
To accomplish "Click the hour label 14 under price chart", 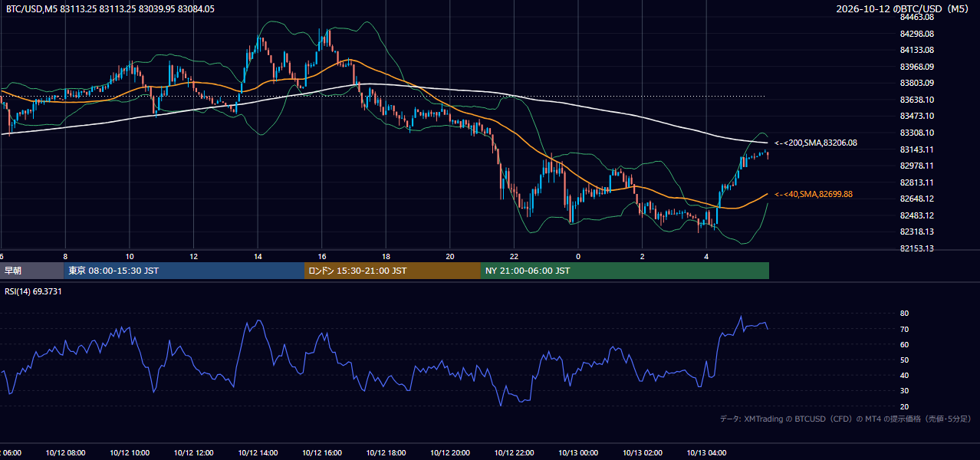I will (x=258, y=256).
